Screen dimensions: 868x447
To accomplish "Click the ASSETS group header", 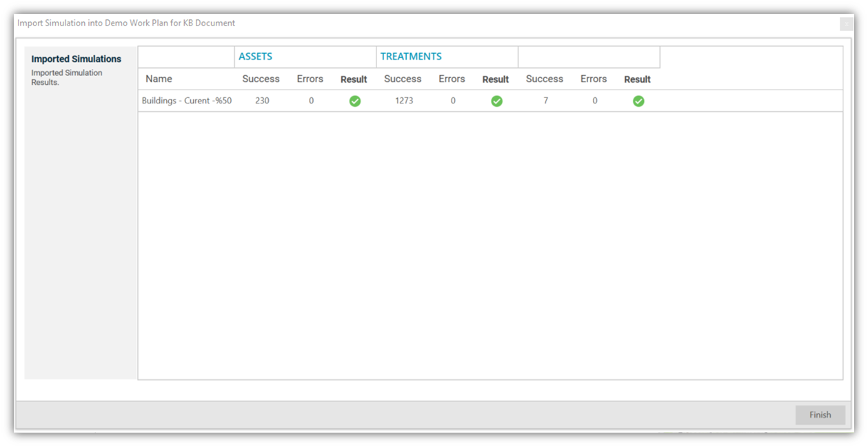I will click(x=256, y=57).
